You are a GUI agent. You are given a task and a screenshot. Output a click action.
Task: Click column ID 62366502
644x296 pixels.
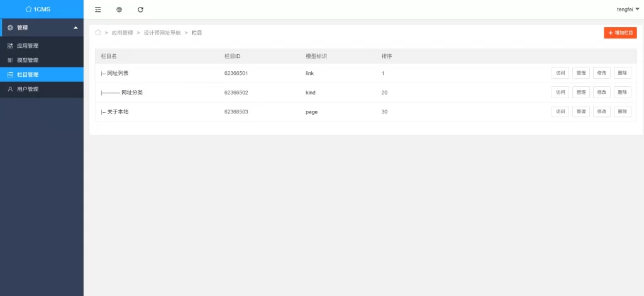tap(236, 93)
